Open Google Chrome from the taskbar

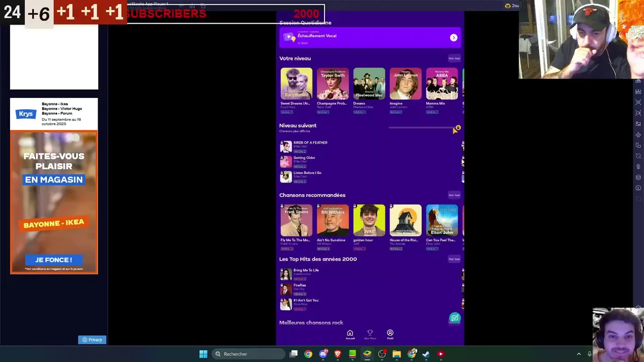(x=308, y=354)
